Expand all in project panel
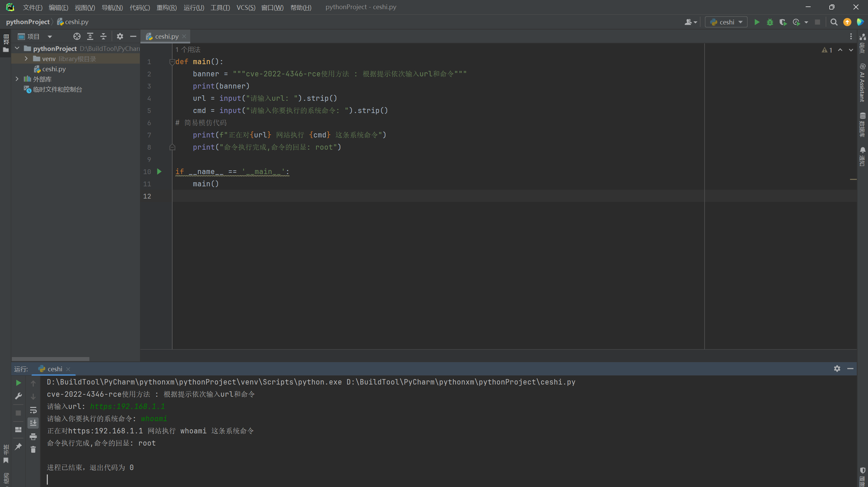Image resolution: width=868 pixels, height=487 pixels. click(x=90, y=36)
